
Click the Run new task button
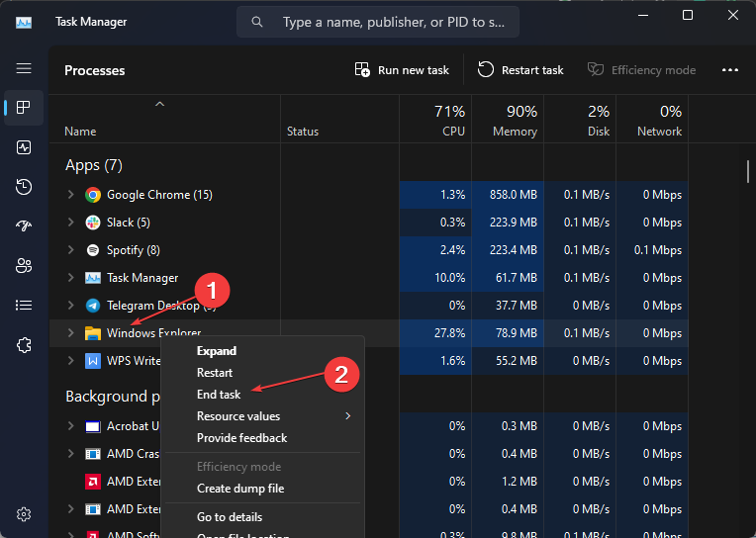(402, 70)
